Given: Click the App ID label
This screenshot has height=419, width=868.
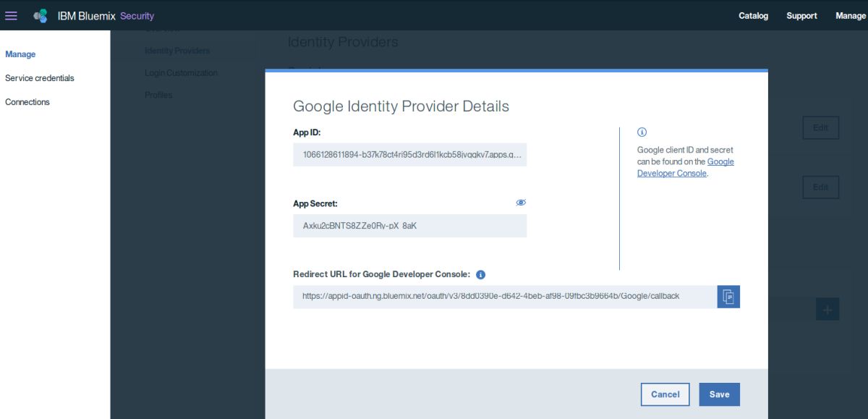Looking at the screenshot, I should pos(307,132).
